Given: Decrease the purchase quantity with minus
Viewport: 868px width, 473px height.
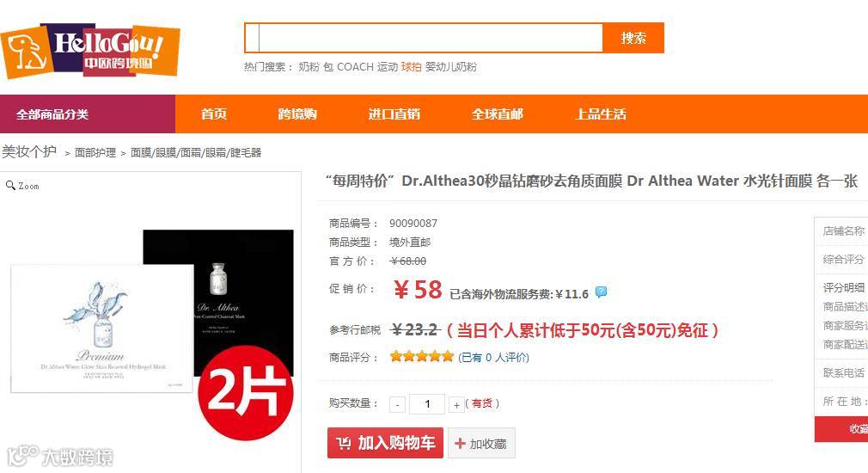Looking at the screenshot, I should pyautogui.click(x=397, y=405).
